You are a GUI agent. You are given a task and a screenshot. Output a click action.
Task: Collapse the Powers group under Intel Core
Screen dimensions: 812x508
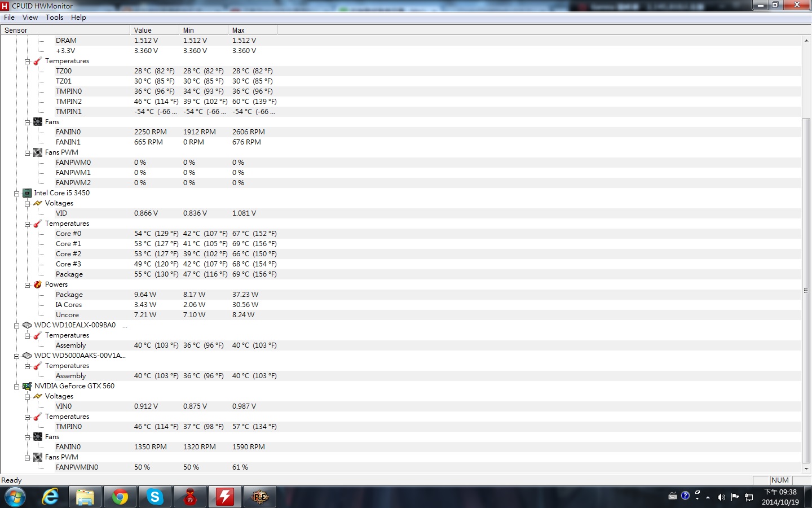[27, 285]
